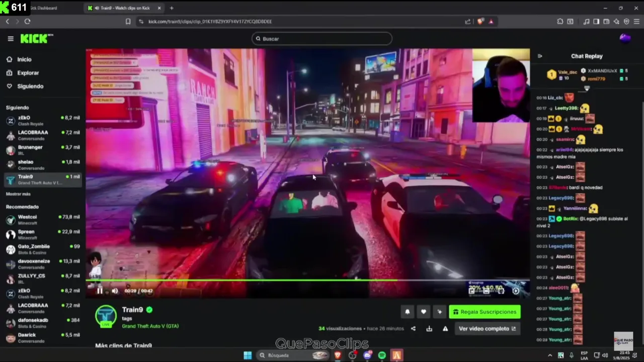Open Brunenger IRL channel
The image size is (644, 362).
click(x=43, y=150)
